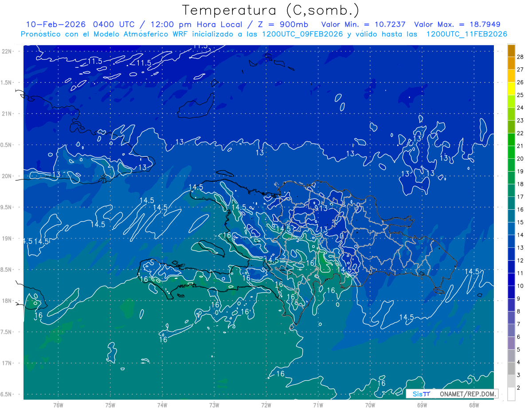Screen dimensions: 532x411
Task: Click the '73W' longitude axis label
Action: click(214, 405)
